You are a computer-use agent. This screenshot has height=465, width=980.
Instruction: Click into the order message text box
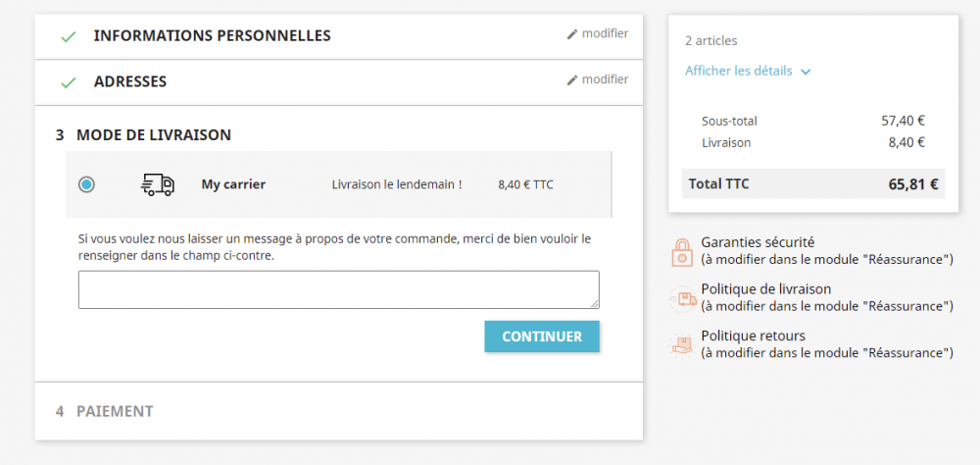coord(338,289)
